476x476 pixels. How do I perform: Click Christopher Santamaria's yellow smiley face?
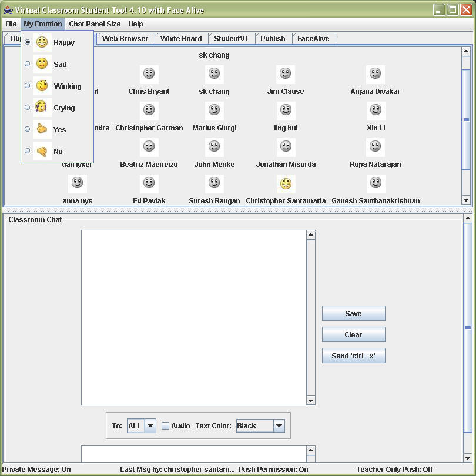tap(286, 184)
